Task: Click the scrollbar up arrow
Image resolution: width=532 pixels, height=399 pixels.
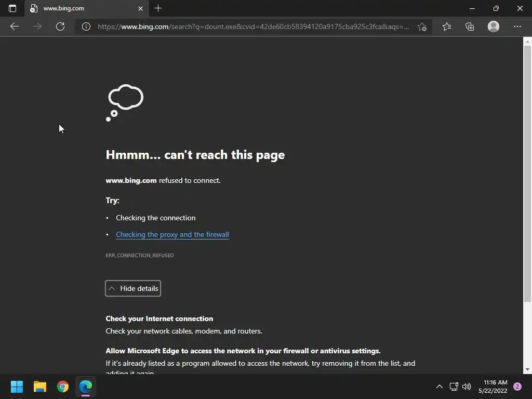Action: (x=527, y=42)
